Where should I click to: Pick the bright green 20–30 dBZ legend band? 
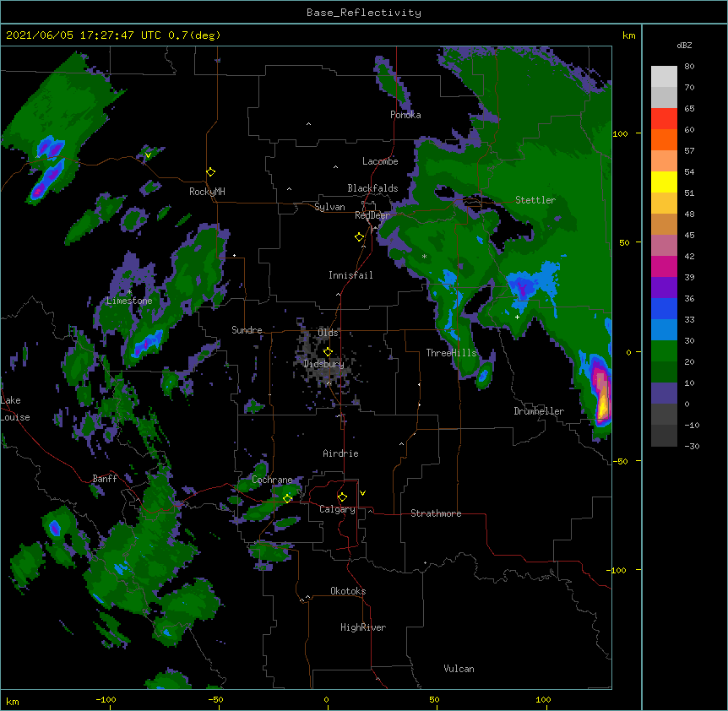point(664,351)
